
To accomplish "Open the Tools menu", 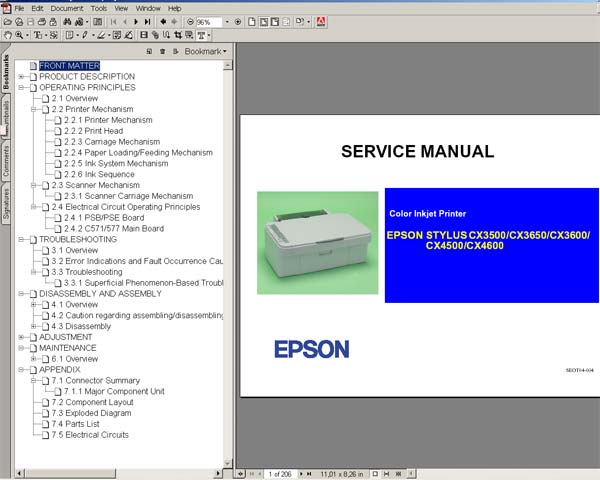I will click(99, 8).
